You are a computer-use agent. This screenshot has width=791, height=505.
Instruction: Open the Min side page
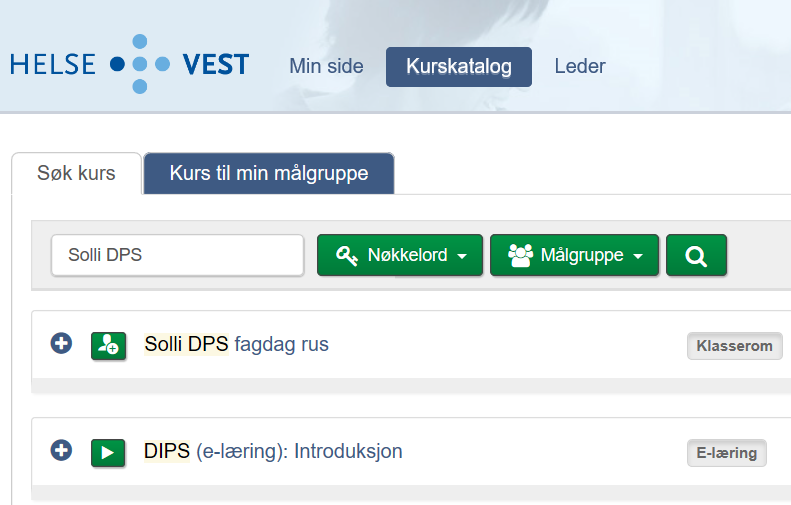326,67
